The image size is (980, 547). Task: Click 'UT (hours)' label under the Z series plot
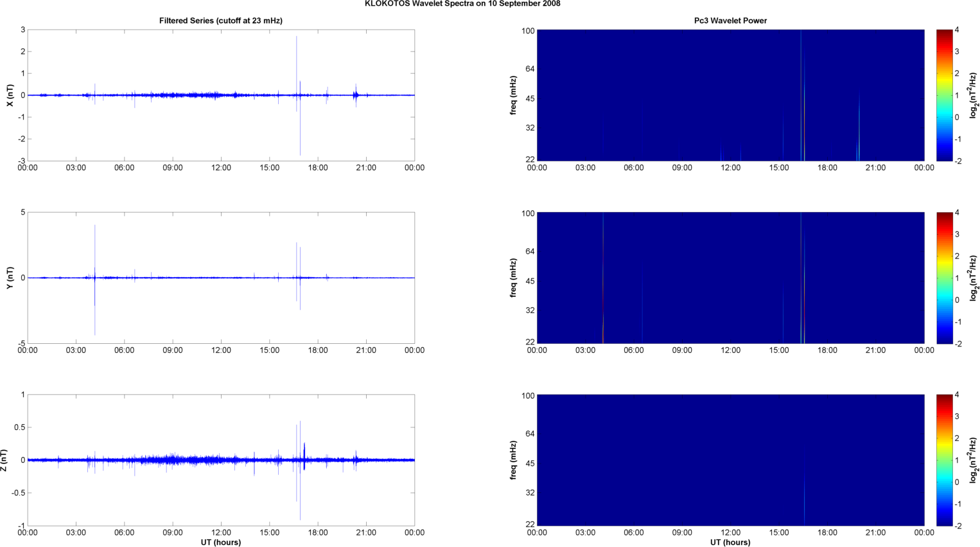[221, 542]
